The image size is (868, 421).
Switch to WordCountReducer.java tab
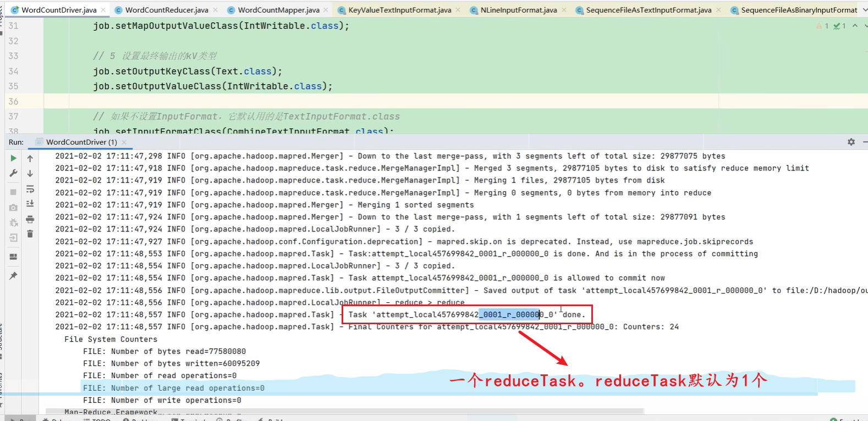click(x=167, y=10)
